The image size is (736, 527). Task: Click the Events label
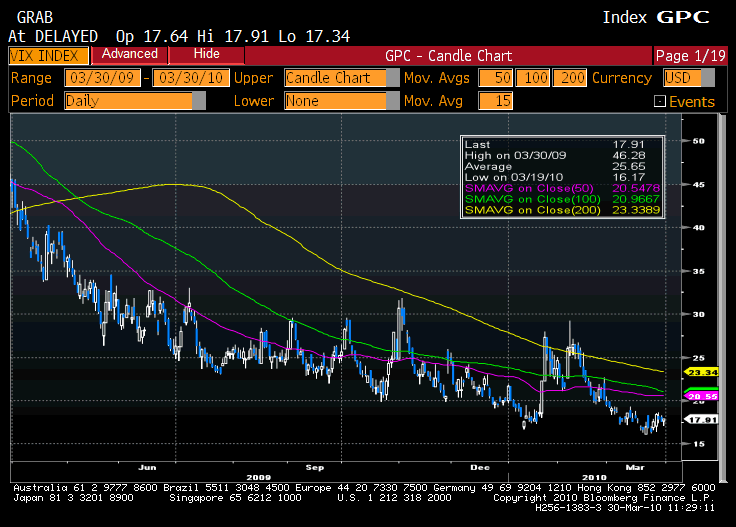(692, 102)
